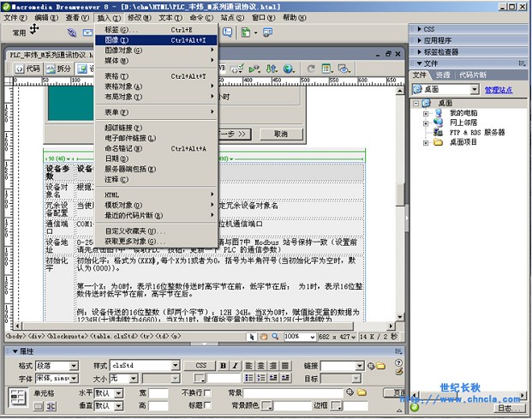Click the comment icon in the Insert bar
This screenshot has width=532, height=419.
click(228, 33)
